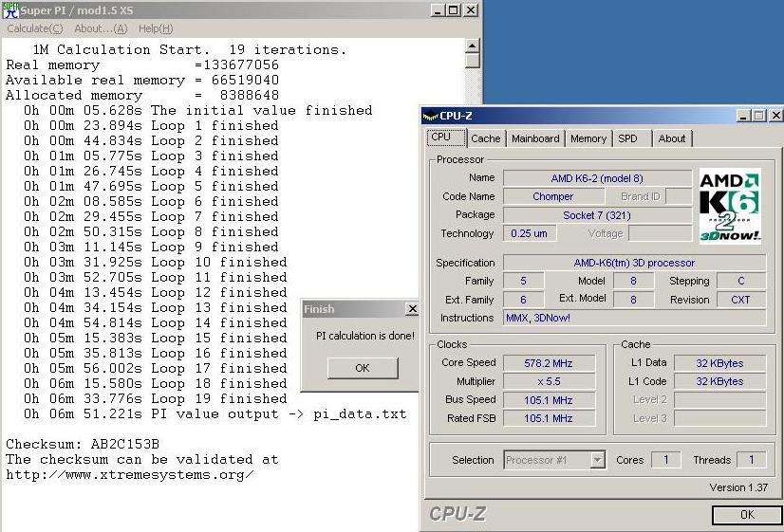This screenshot has height=532, width=784.
Task: Click OK in the Finish dialog
Action: [x=363, y=368]
